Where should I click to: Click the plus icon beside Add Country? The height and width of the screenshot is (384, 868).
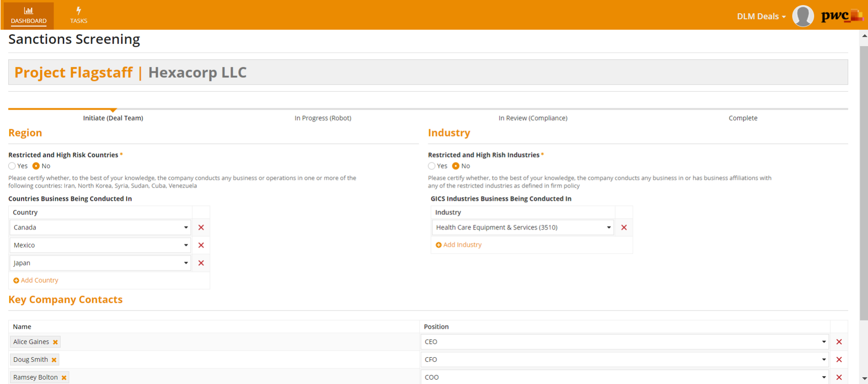click(16, 280)
